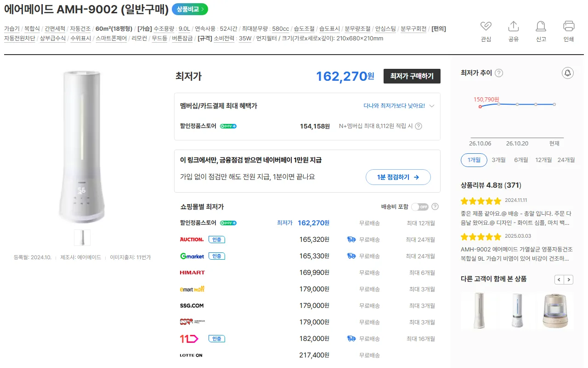
Task: Open Auction store logo
Action: (x=192, y=240)
